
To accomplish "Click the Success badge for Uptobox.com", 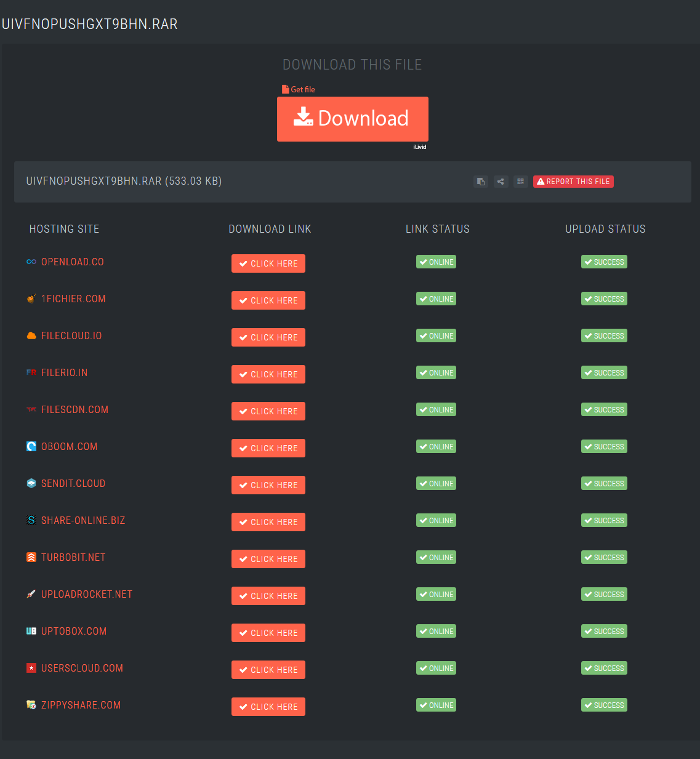I will (x=604, y=631).
